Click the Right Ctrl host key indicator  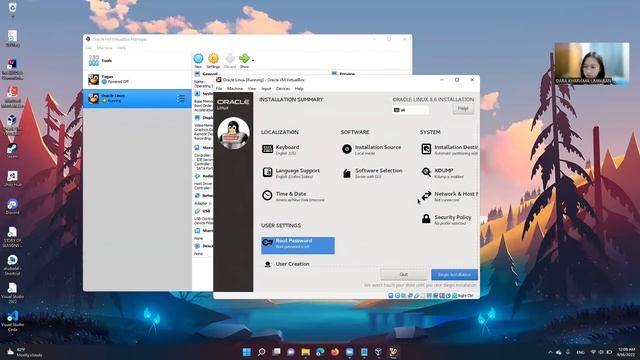tap(465, 295)
